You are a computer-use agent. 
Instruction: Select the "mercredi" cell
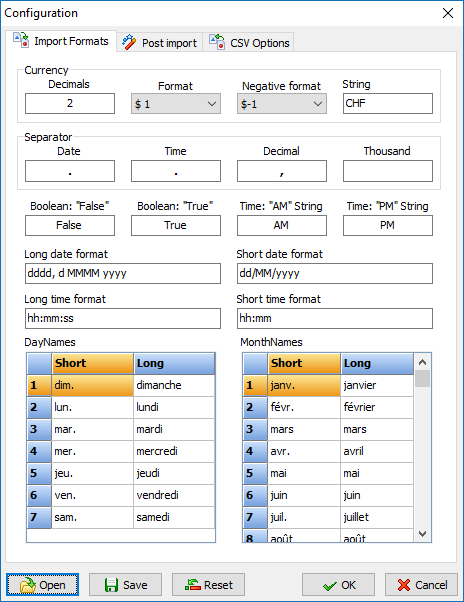pos(174,451)
